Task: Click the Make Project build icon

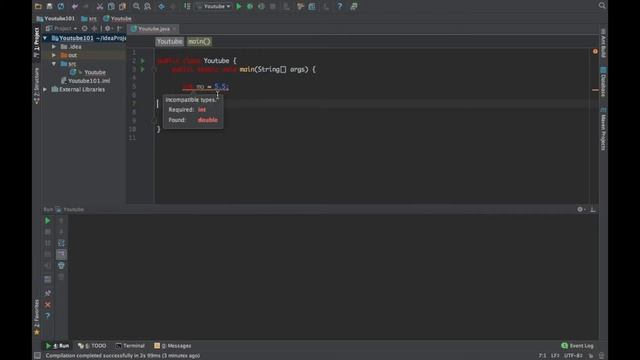Action: (187, 6)
